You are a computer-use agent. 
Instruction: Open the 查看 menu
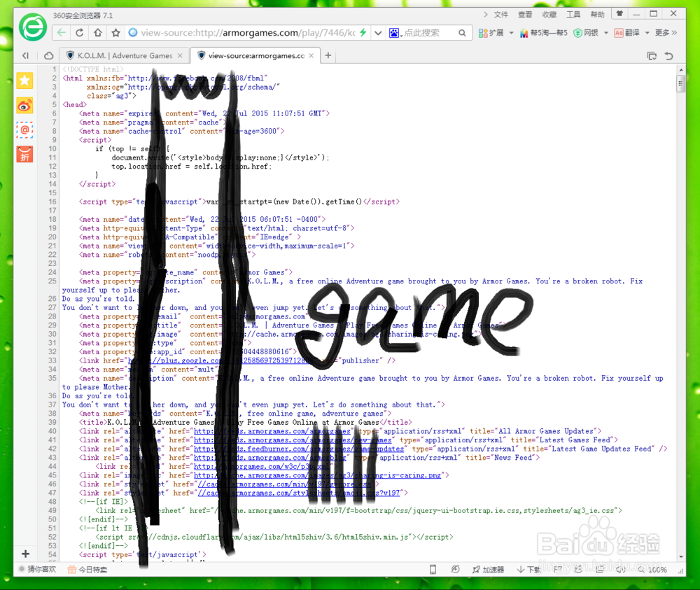(x=525, y=14)
